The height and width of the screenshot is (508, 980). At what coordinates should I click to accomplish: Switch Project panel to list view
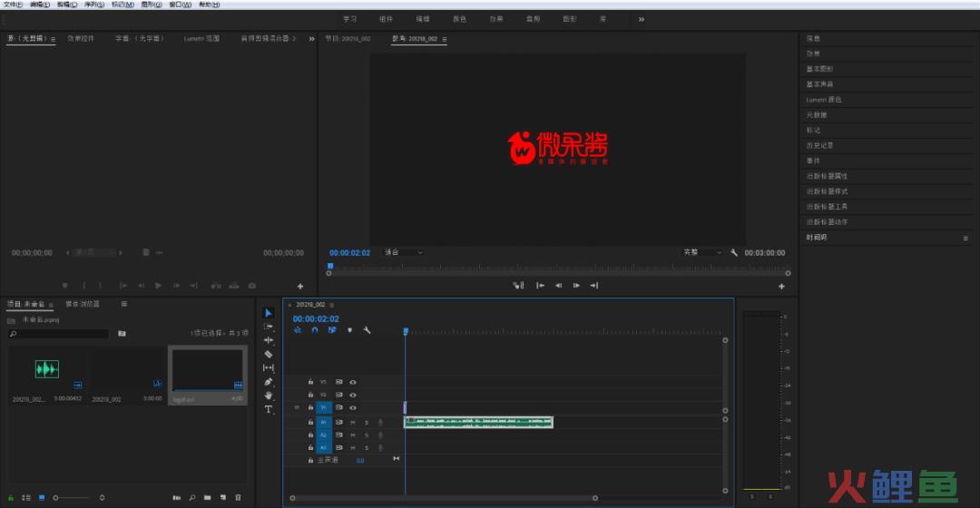[26, 497]
